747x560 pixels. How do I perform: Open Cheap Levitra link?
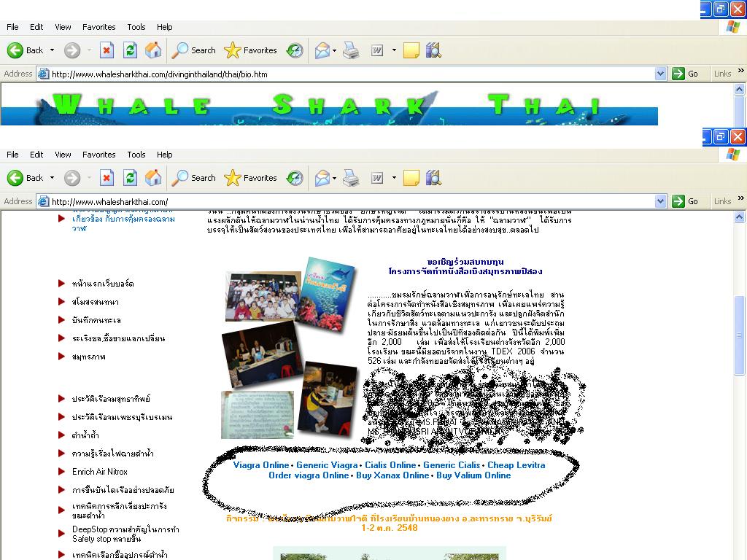click(516, 465)
